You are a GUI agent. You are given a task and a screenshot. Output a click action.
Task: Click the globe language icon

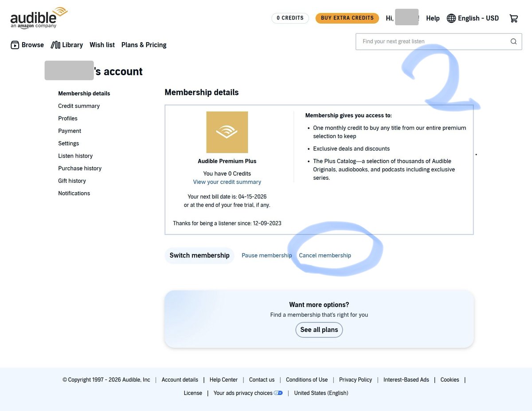point(451,18)
